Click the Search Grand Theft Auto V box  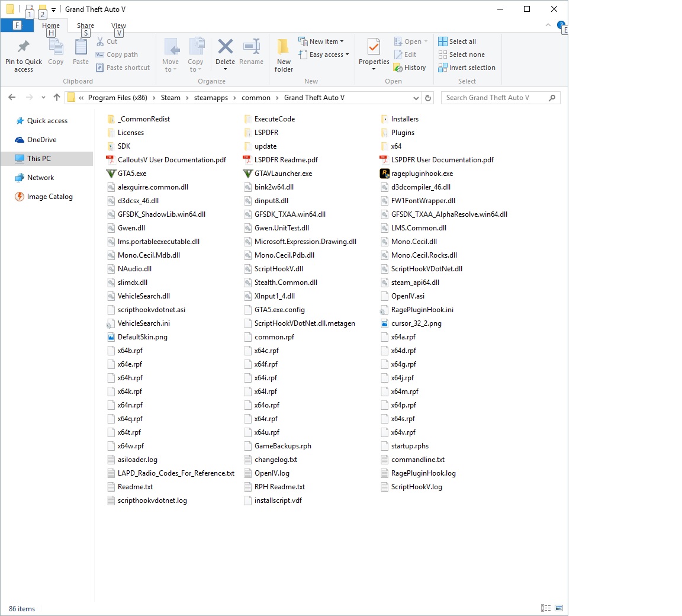pos(500,98)
